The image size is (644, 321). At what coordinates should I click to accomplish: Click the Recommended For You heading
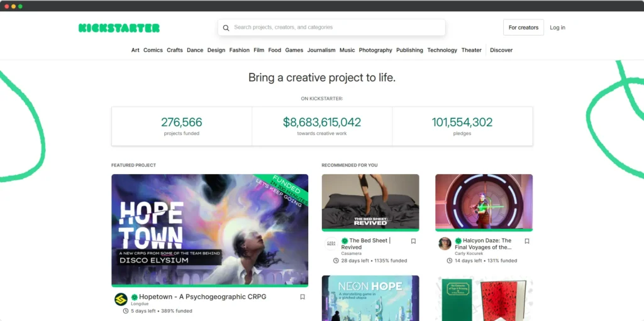click(350, 165)
